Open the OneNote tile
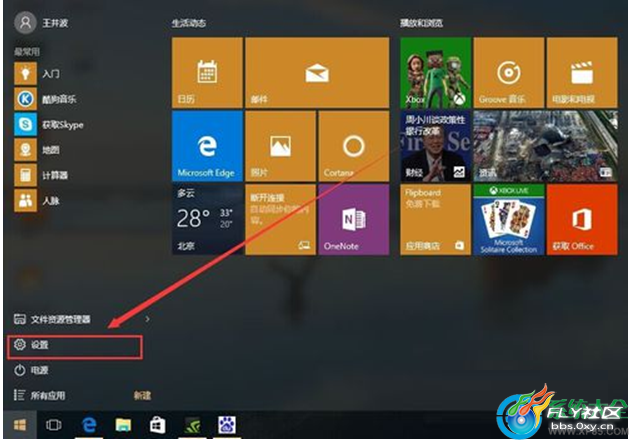This screenshot has height=442, width=631. pyautogui.click(x=354, y=219)
